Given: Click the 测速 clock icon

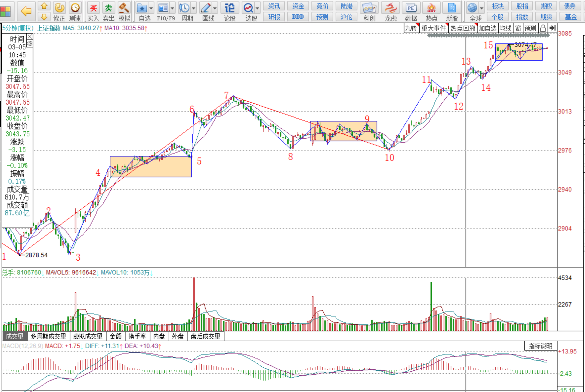Looking at the screenshot, I should (75, 8).
